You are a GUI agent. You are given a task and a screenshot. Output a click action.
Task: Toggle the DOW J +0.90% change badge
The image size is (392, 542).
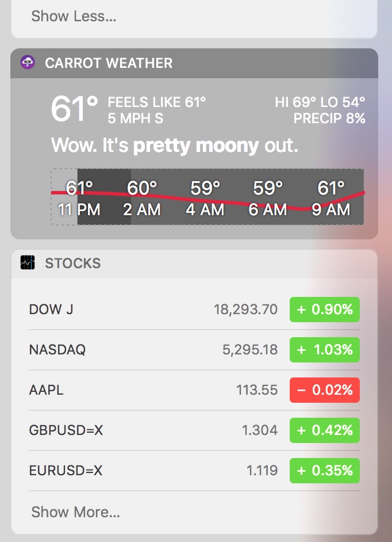[x=325, y=310]
